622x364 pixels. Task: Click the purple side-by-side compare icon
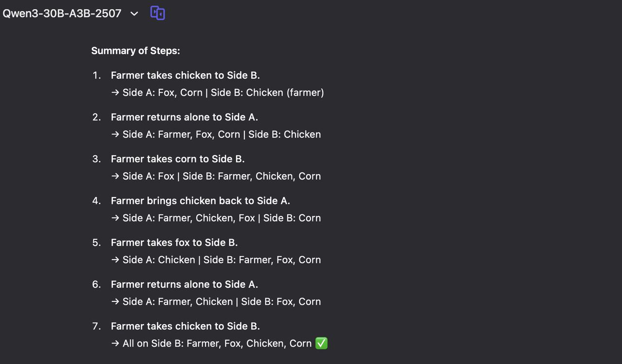(x=157, y=13)
